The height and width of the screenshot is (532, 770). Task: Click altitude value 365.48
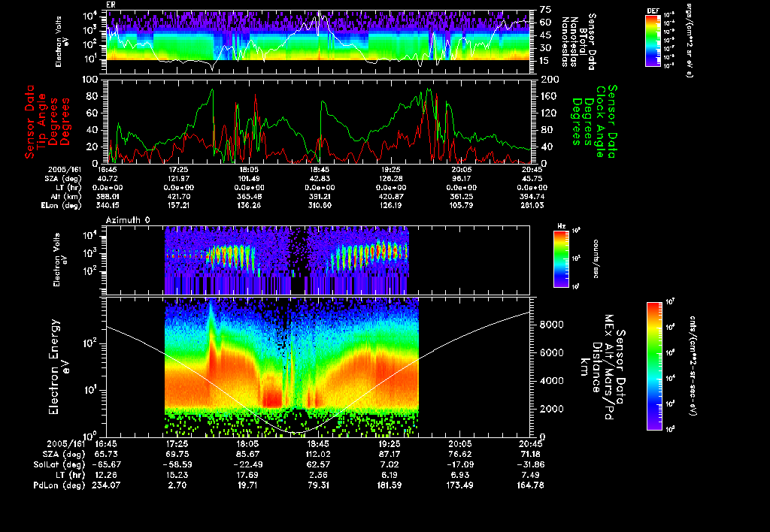pos(248,197)
